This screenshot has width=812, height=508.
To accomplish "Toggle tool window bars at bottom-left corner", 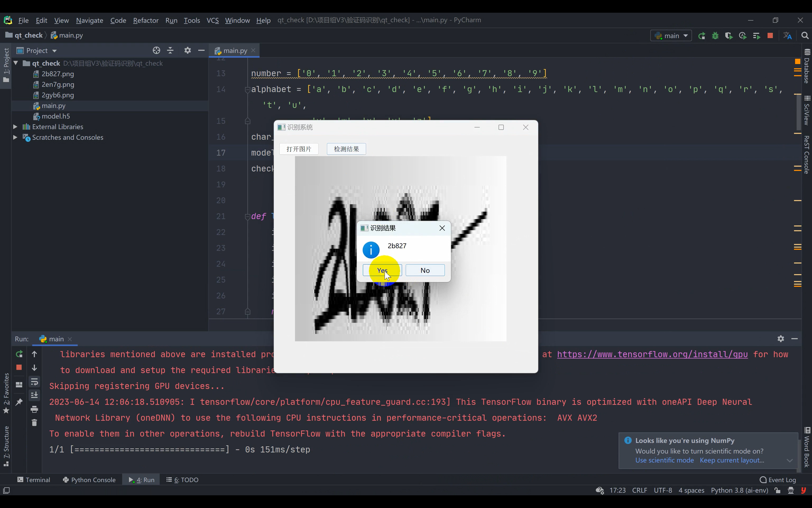I will [6, 491].
